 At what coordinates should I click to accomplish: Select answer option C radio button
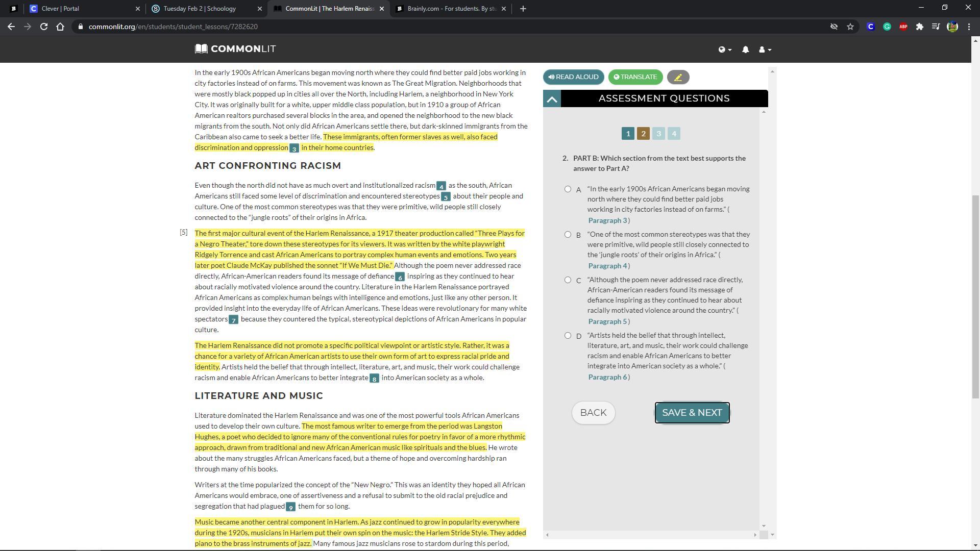tap(568, 280)
